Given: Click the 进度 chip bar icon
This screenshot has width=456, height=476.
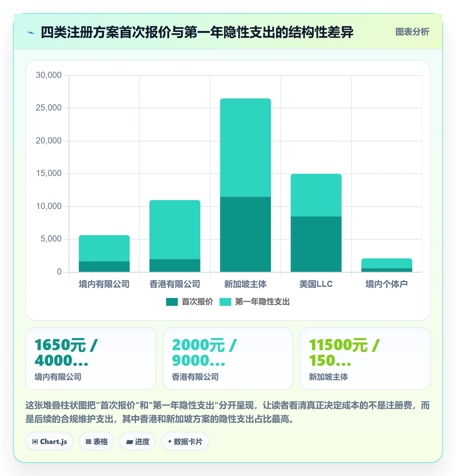Looking at the screenshot, I should pyautogui.click(x=129, y=442).
